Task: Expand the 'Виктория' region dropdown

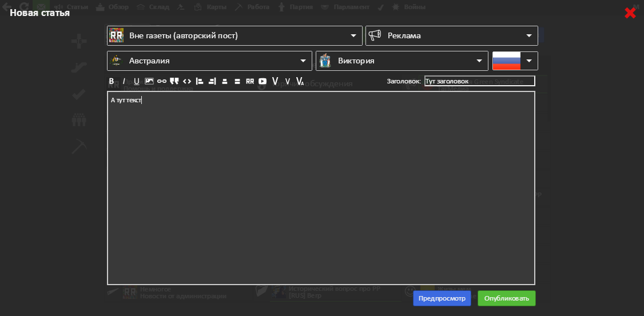Action: pos(401,61)
